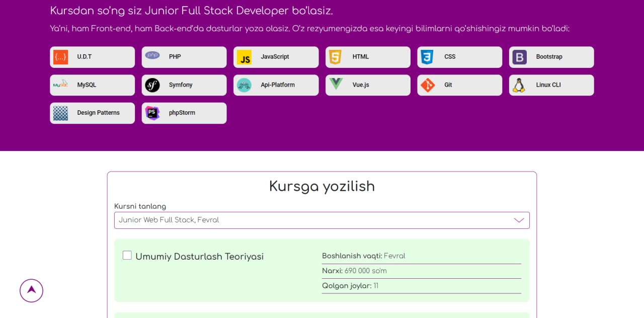
Task: Select the Bootstrap icon
Action: click(x=519, y=57)
